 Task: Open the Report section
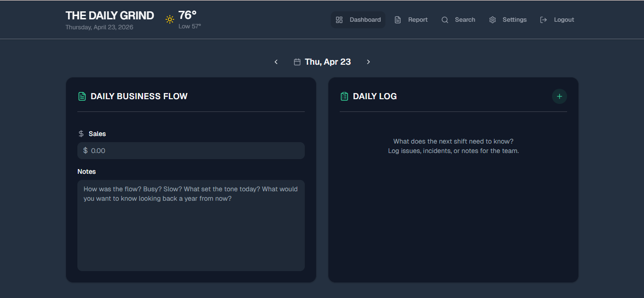(x=418, y=19)
